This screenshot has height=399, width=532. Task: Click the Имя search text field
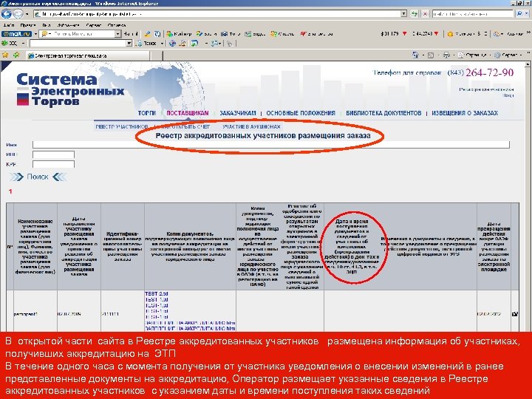point(271,145)
